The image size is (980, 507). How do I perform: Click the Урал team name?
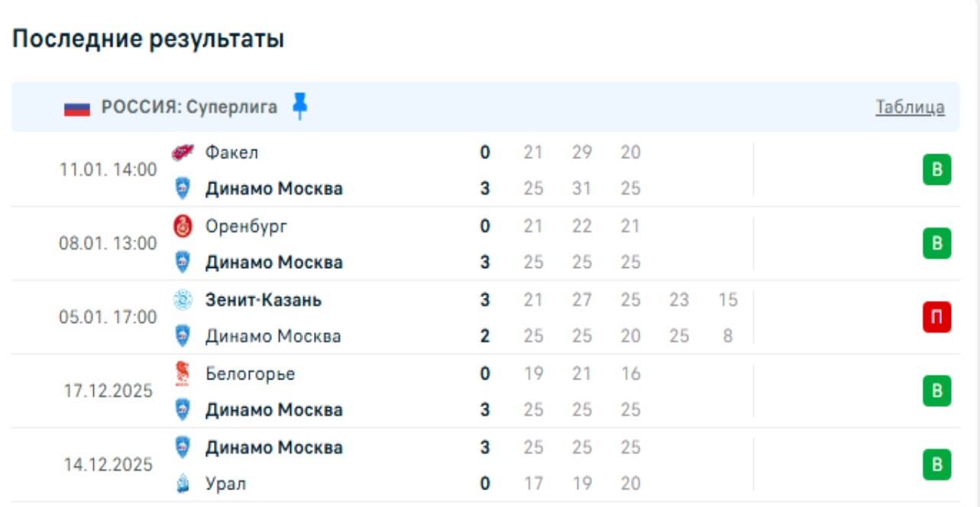pyautogui.click(x=226, y=483)
